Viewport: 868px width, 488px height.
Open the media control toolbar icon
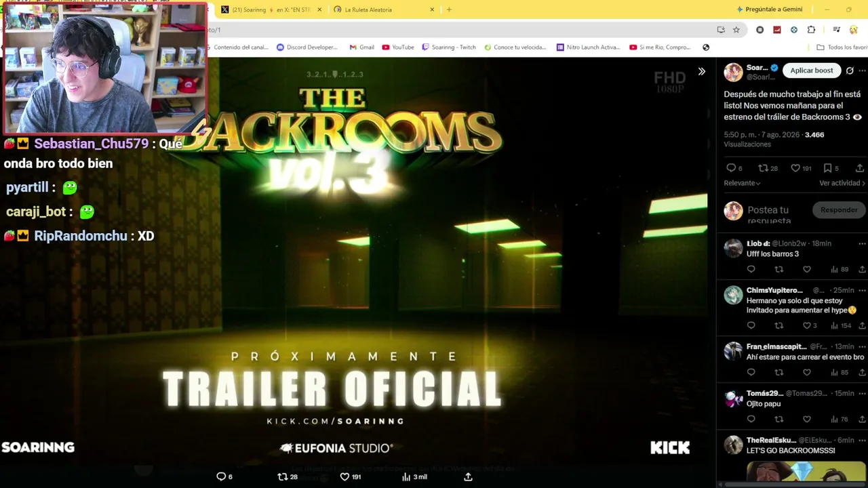tap(836, 30)
